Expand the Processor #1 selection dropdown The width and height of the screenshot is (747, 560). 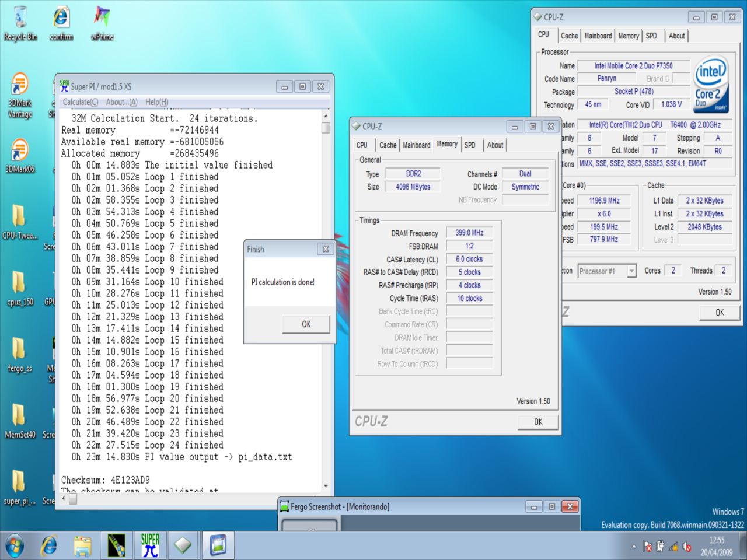[x=631, y=271]
